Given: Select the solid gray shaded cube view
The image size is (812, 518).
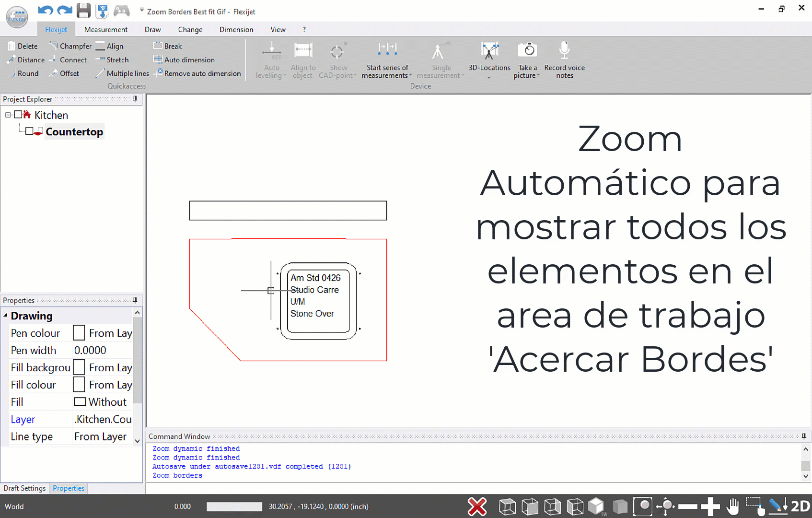Looking at the screenshot, I should pos(620,506).
